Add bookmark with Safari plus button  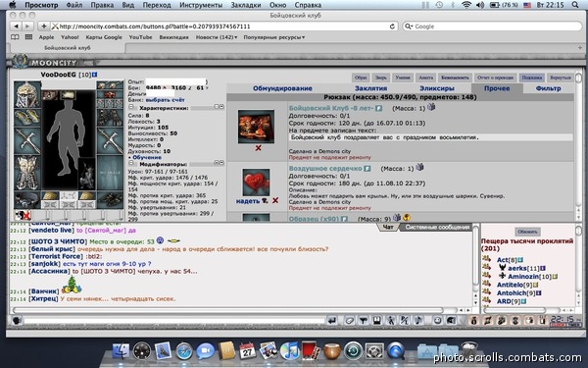pyautogui.click(x=44, y=26)
